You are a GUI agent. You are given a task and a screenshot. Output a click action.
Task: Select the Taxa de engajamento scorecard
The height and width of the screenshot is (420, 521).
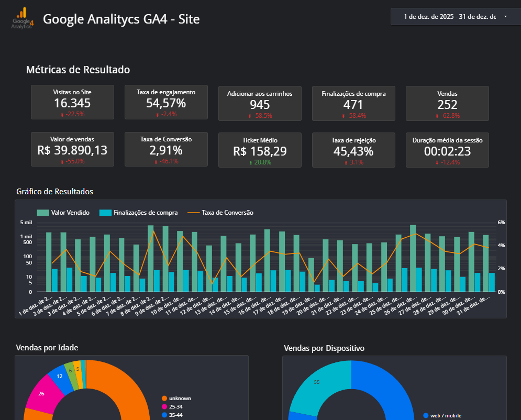(166, 102)
